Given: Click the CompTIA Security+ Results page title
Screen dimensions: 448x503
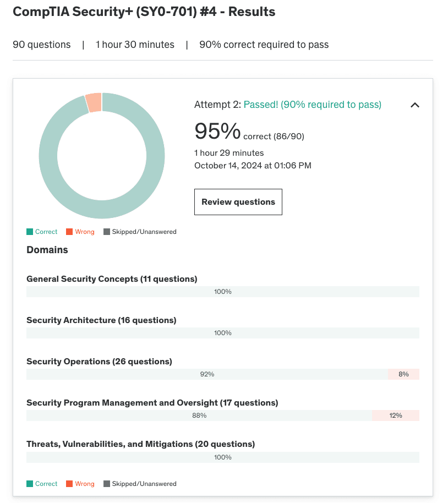Looking at the screenshot, I should tap(144, 12).
